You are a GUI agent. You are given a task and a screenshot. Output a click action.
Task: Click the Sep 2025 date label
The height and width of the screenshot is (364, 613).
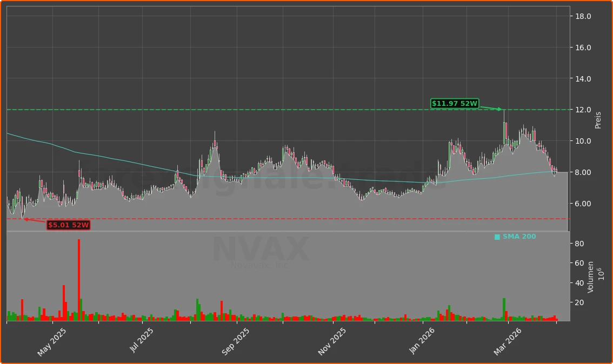pyautogui.click(x=236, y=342)
